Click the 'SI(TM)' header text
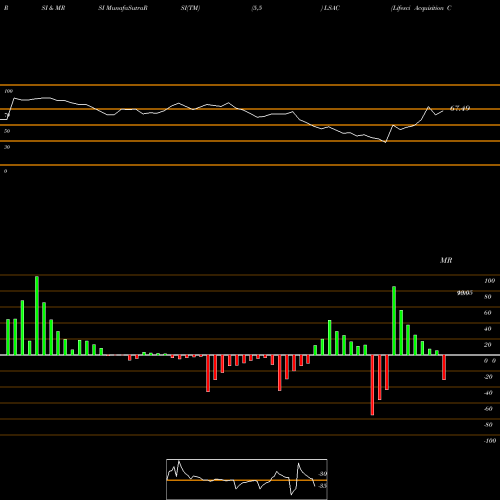500x500 pixels. point(190,8)
